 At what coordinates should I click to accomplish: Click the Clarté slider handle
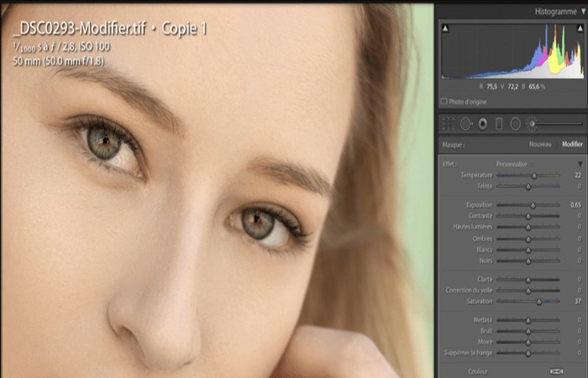pos(528,280)
